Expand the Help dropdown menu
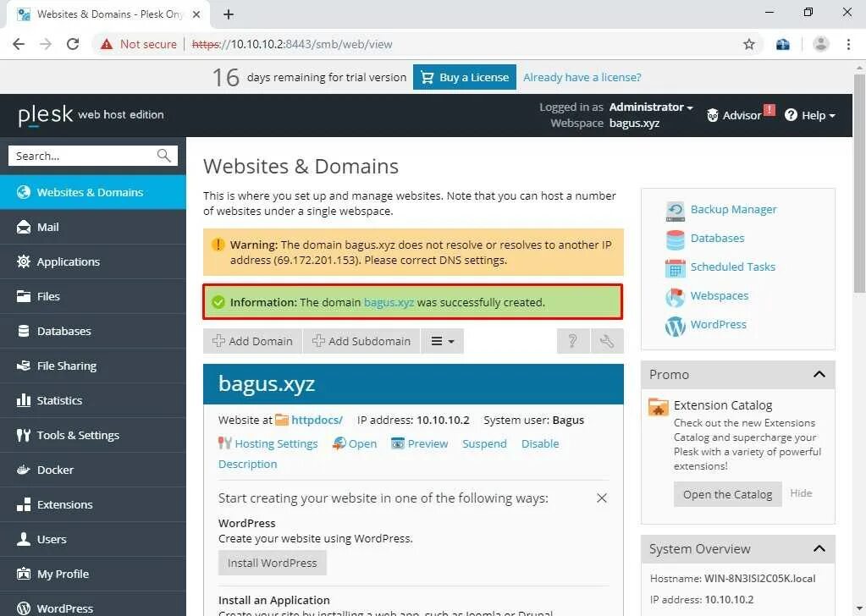This screenshot has width=866, height=616. (x=809, y=115)
